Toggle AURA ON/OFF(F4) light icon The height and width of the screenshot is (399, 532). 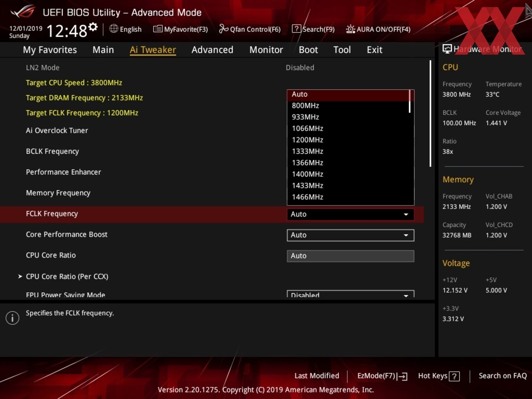350,29
